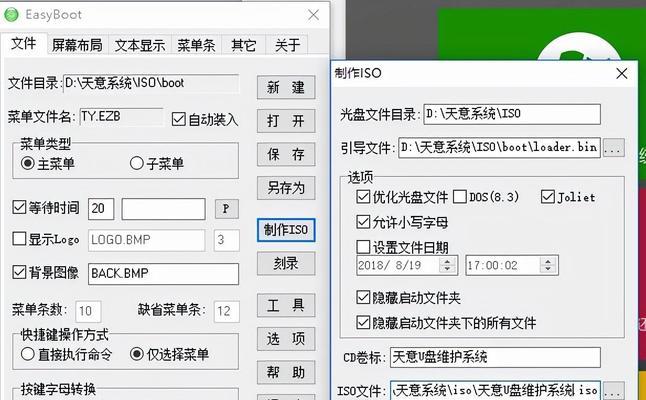Image resolution: width=646 pixels, height=400 pixels.
Task: Click the date field spinner arrows
Action: coord(448,265)
